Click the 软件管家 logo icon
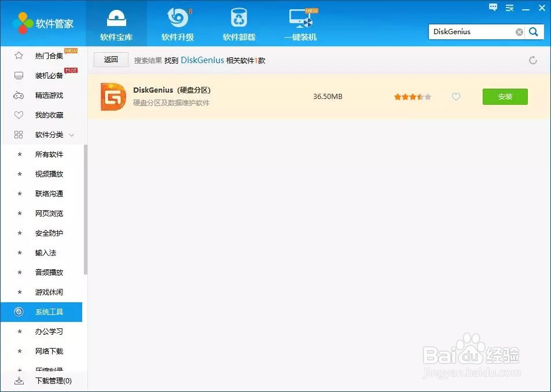 (x=23, y=23)
